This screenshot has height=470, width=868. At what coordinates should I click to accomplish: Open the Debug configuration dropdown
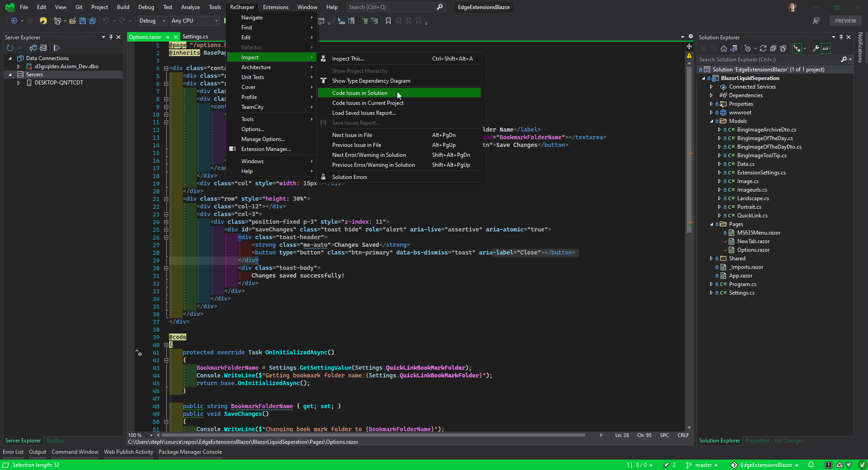tap(152, 21)
